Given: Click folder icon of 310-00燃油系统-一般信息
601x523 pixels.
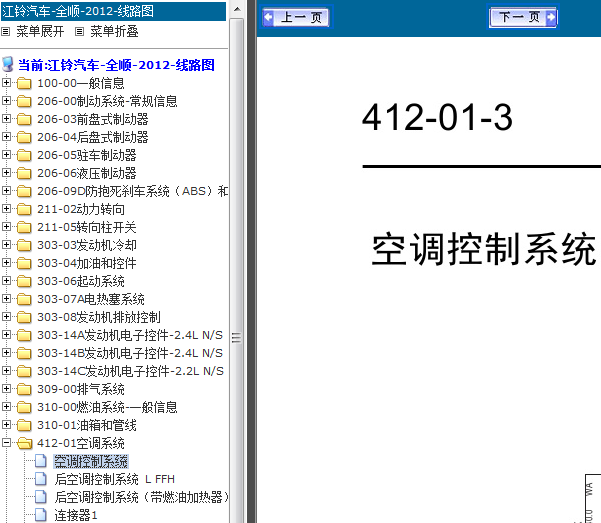Looking at the screenshot, I should (24, 408).
